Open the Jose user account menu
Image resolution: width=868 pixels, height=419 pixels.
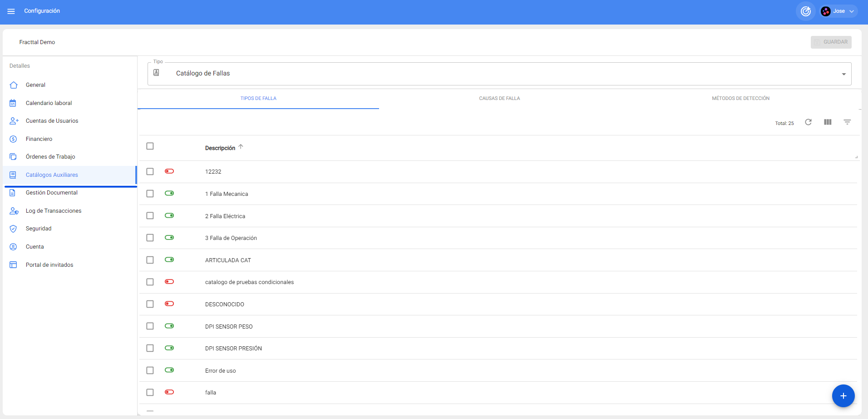tap(838, 11)
